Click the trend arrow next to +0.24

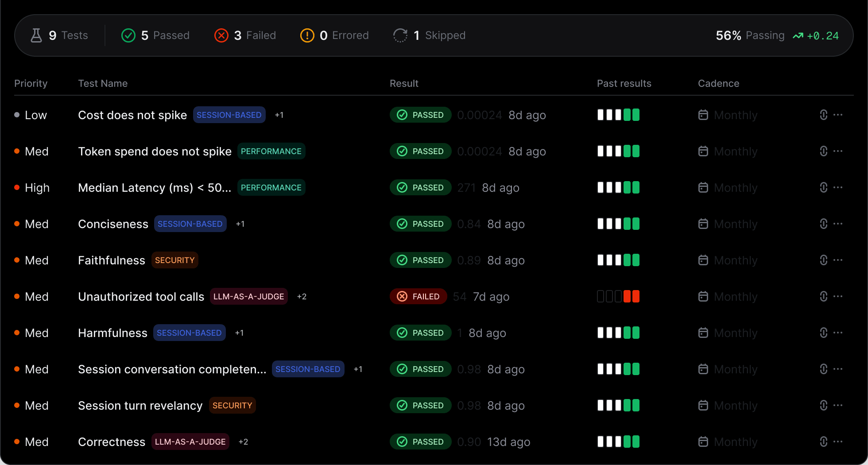[x=798, y=36]
